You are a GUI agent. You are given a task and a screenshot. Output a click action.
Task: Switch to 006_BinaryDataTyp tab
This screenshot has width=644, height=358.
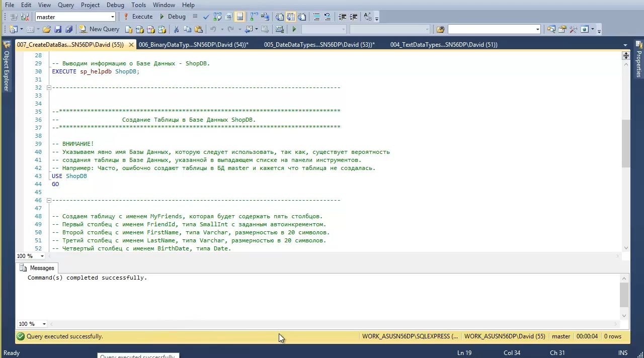pos(193,45)
